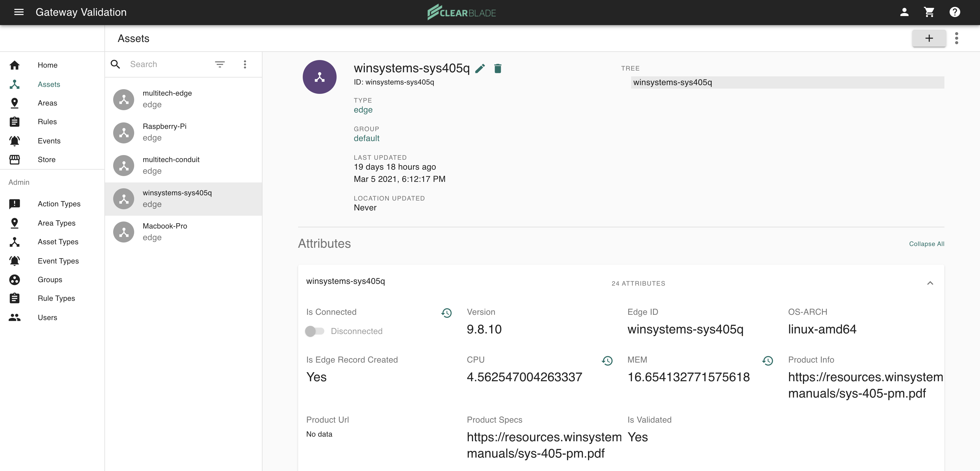Click the user account profile icon
980x471 pixels.
904,12
